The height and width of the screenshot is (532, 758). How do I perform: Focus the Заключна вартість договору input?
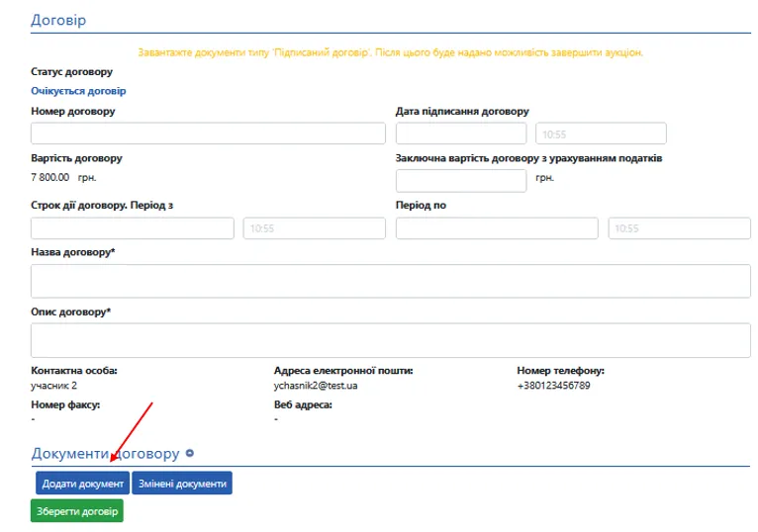(461, 180)
